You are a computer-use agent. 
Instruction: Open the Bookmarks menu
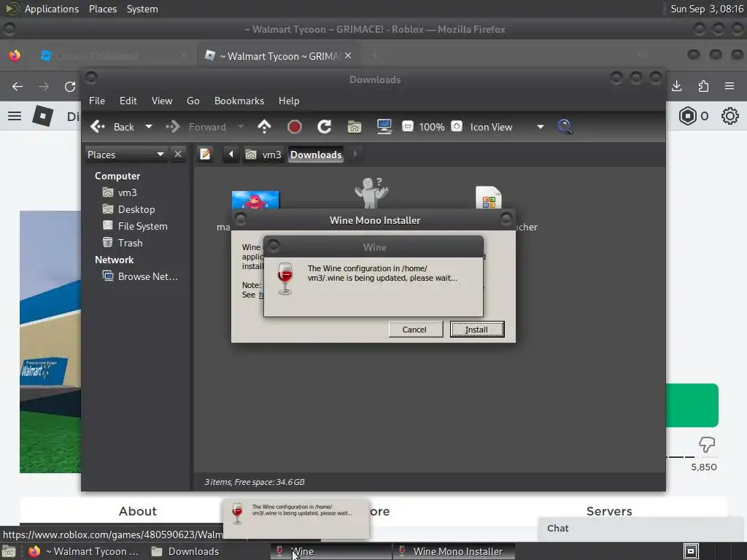coord(239,101)
